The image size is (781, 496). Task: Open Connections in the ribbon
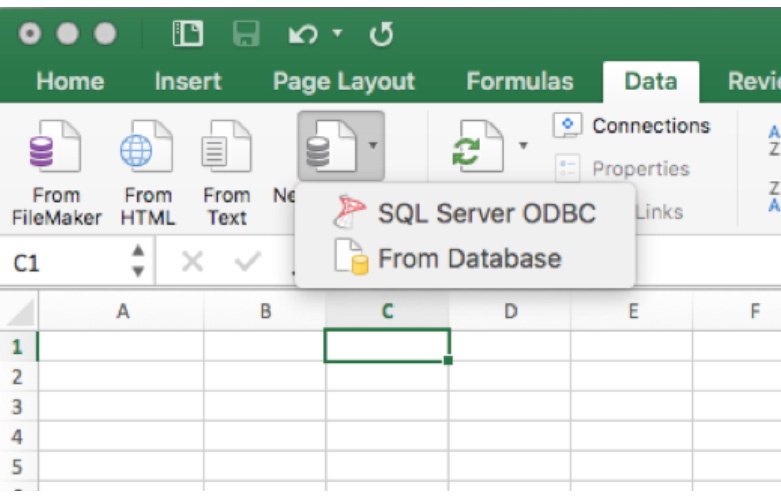651,125
